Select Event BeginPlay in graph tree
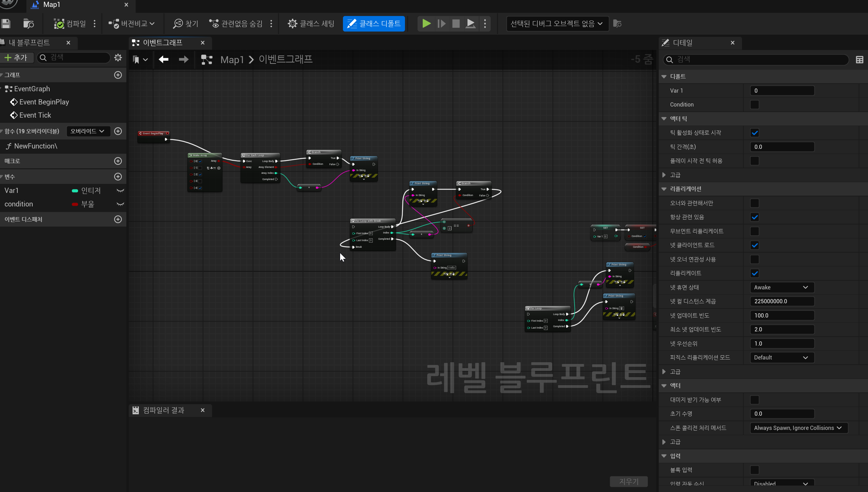 [x=44, y=102]
